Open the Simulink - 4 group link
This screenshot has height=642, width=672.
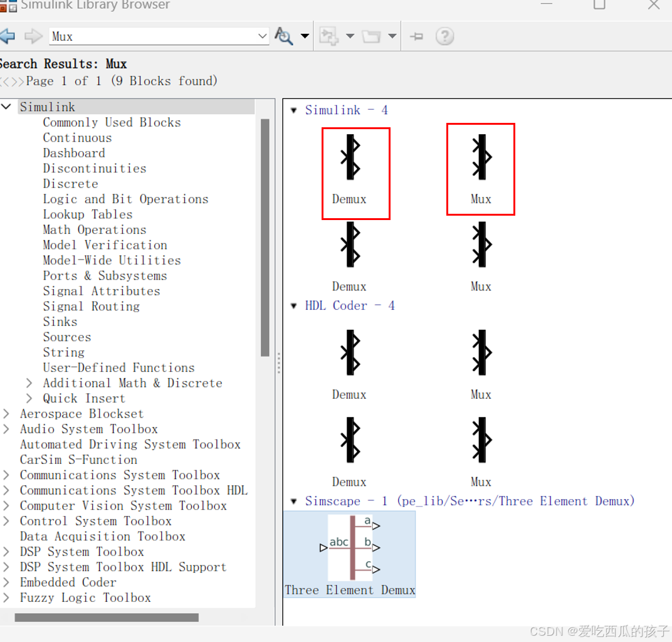coord(346,110)
